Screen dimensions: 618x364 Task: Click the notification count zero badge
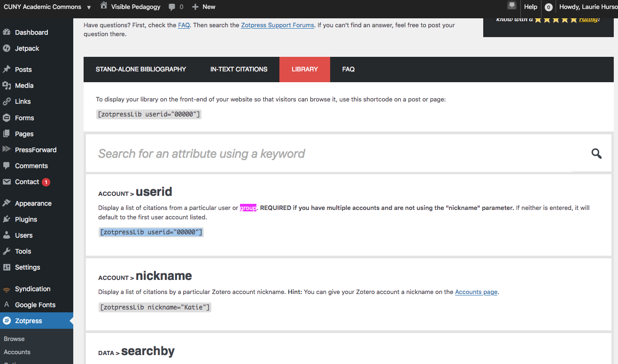[548, 7]
